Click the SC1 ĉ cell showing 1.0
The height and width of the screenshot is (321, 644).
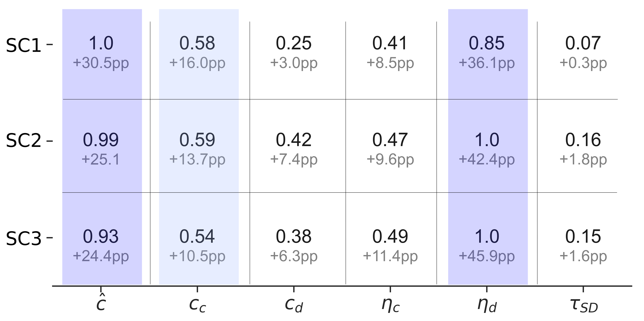coord(101,43)
